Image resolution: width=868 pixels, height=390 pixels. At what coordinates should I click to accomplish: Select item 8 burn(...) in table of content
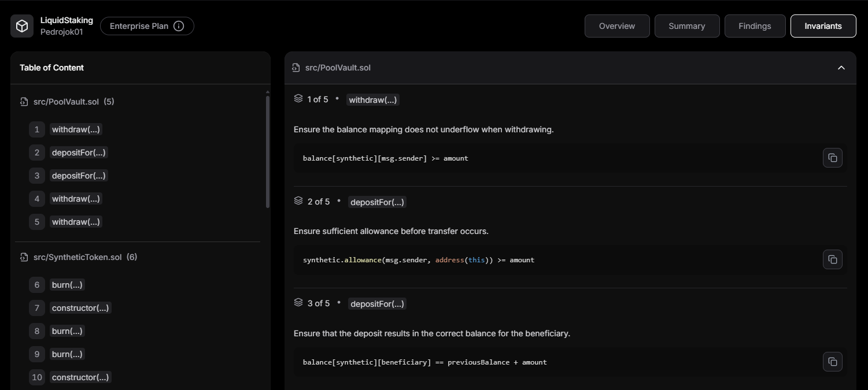67,331
